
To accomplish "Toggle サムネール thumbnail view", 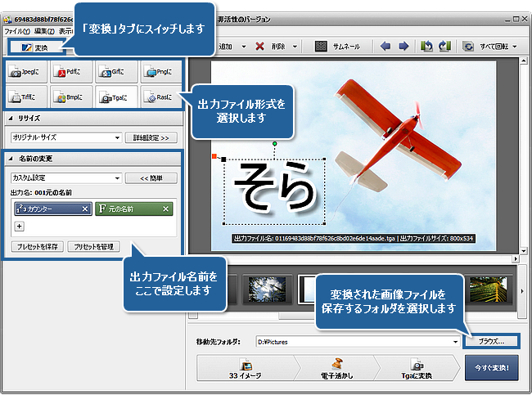I will (337, 47).
